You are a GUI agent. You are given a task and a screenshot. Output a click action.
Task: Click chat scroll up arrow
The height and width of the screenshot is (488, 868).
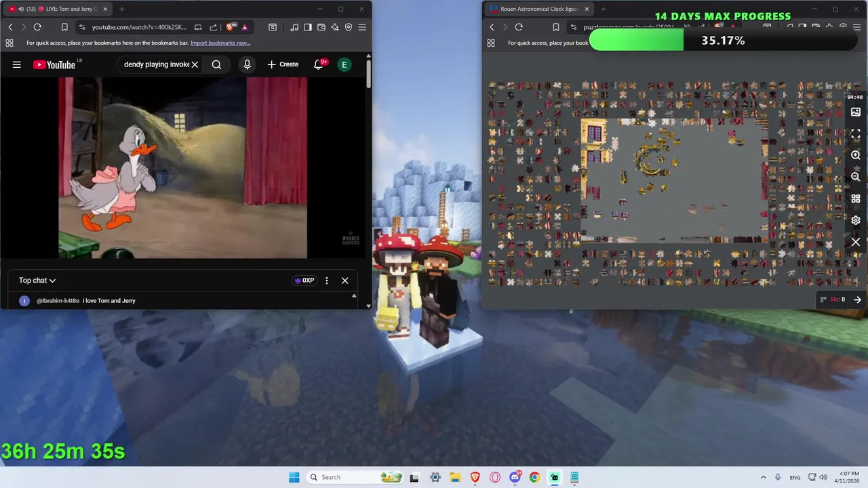click(x=353, y=296)
